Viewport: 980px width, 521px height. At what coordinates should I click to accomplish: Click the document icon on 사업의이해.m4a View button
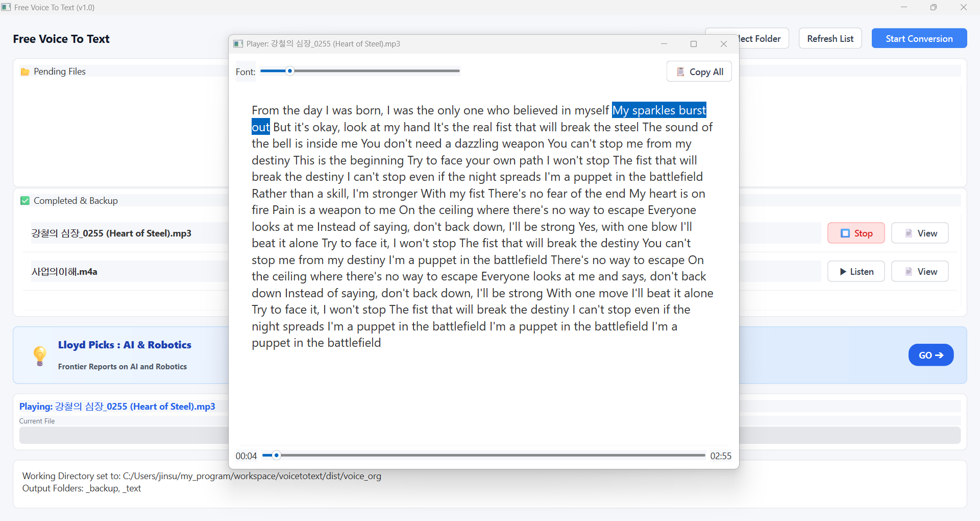[908, 271]
